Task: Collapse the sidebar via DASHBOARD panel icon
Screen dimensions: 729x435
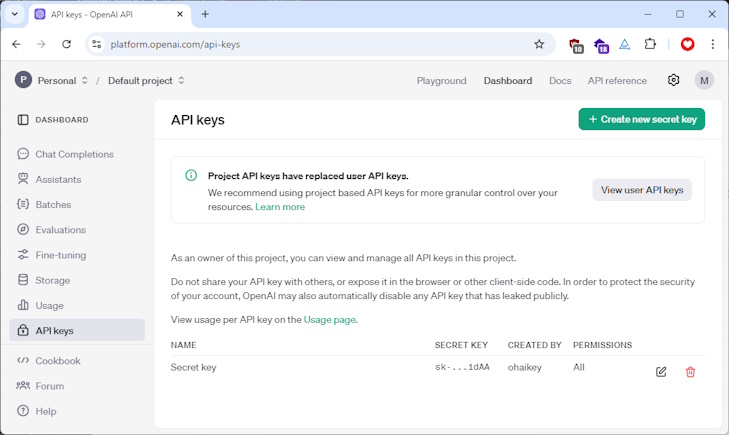Action: (23, 120)
